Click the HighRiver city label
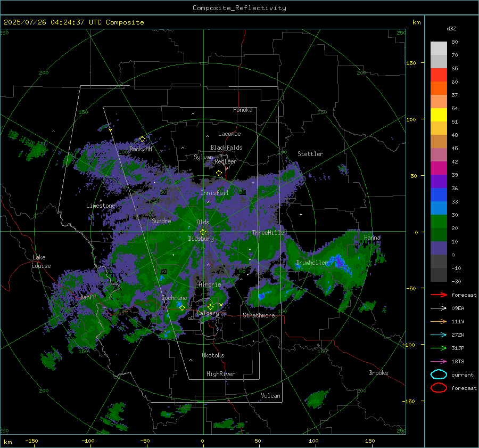The width and height of the screenshot is (479, 448). pos(221,374)
